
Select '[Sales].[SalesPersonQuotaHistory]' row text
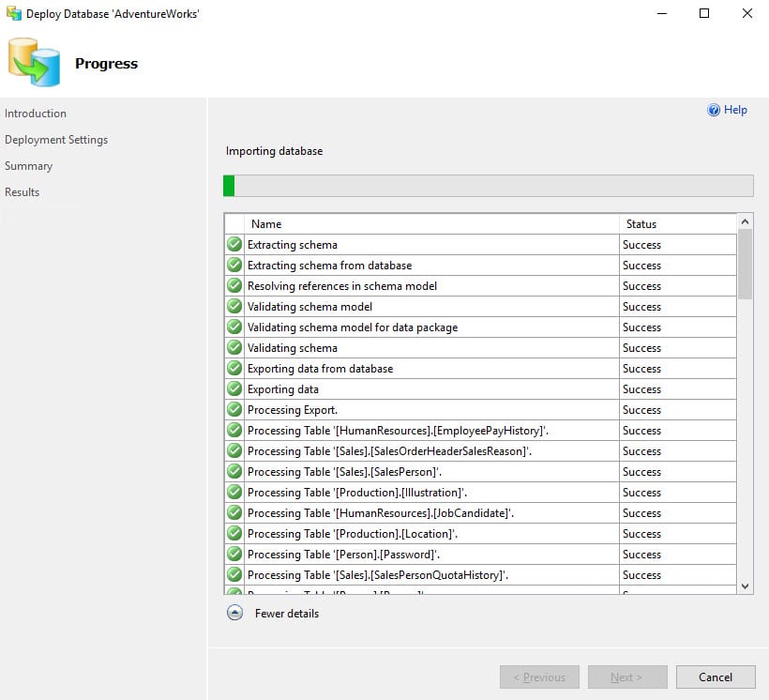[x=378, y=574]
